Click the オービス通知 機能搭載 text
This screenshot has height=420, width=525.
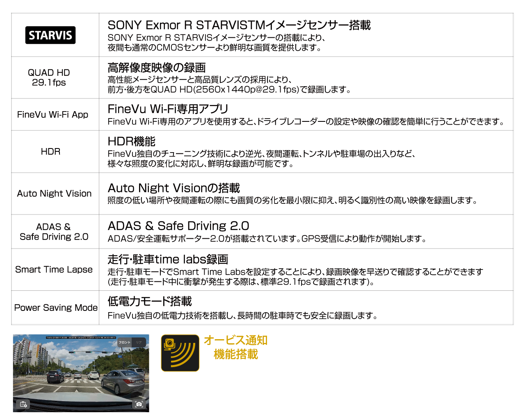(x=236, y=347)
